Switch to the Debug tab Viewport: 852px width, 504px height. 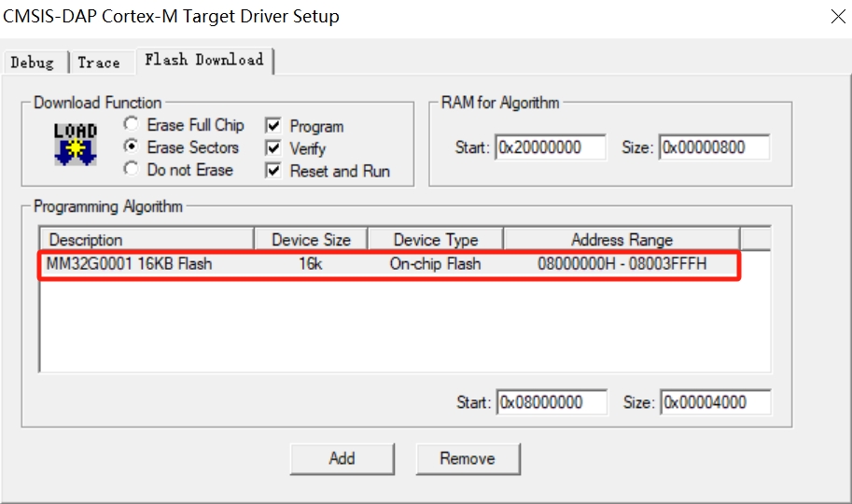coord(33,63)
